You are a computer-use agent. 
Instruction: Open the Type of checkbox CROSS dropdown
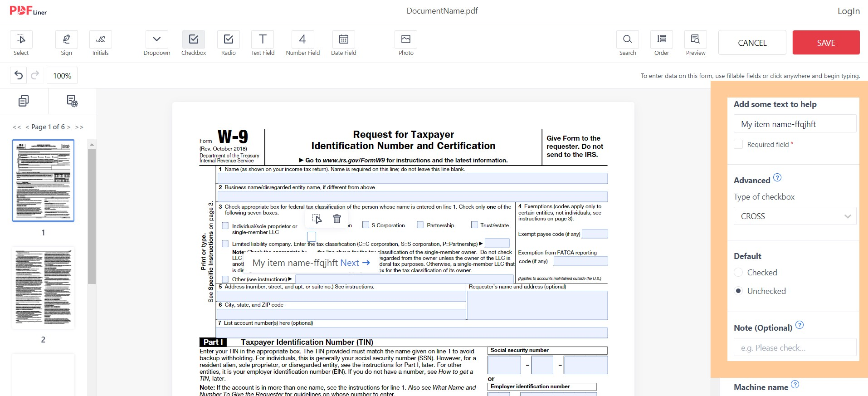[x=795, y=216]
